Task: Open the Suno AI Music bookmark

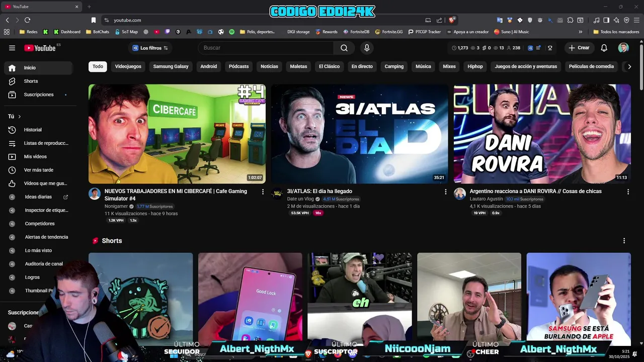Action: point(511,32)
